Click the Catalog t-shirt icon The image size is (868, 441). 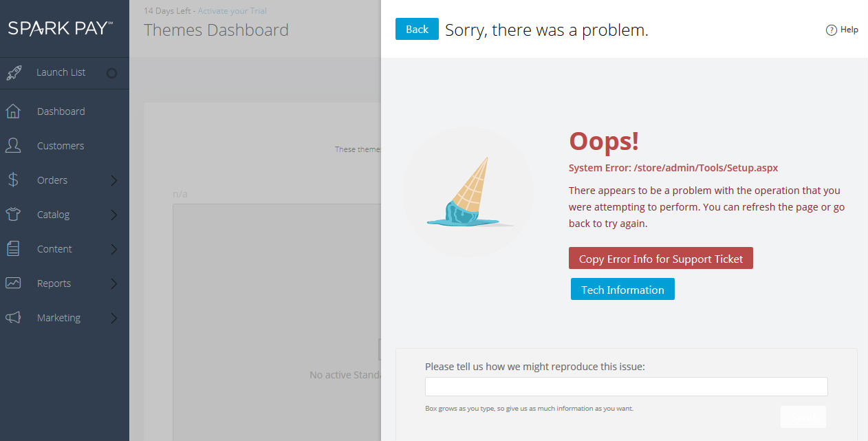click(13, 215)
